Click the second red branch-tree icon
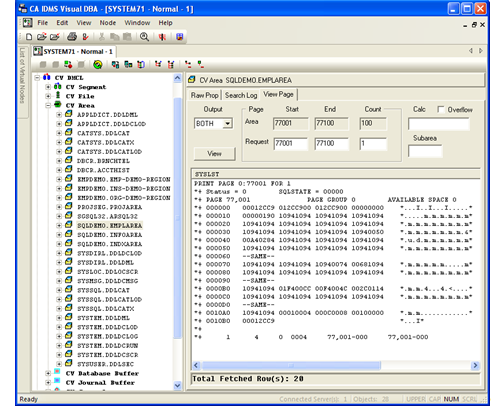 [171, 64]
